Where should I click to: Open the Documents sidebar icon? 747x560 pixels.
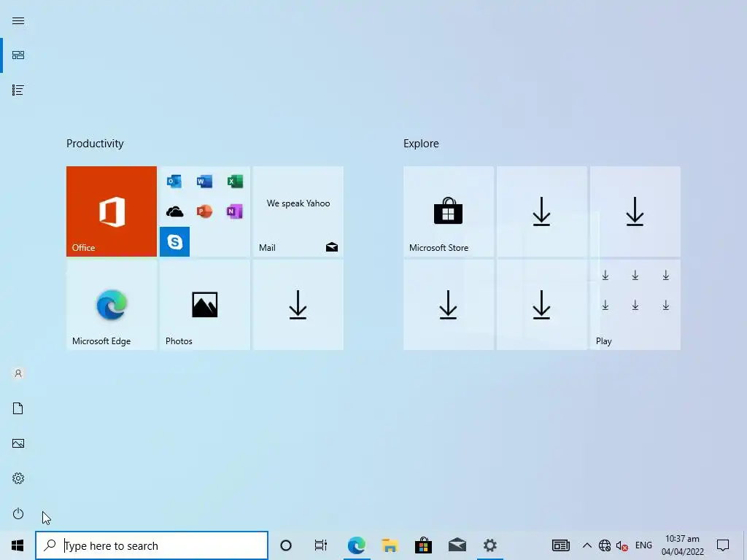click(x=18, y=408)
